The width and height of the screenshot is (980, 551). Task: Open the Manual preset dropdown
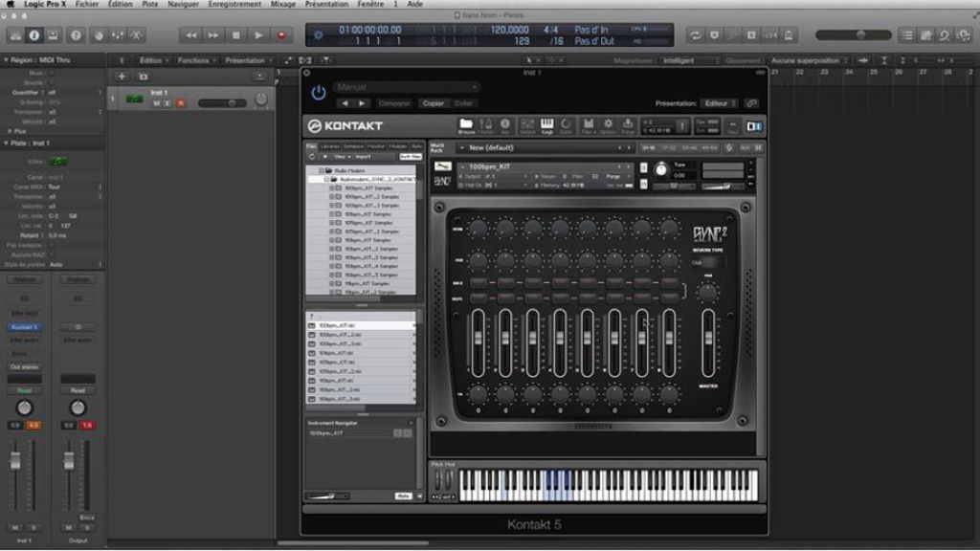tap(406, 87)
